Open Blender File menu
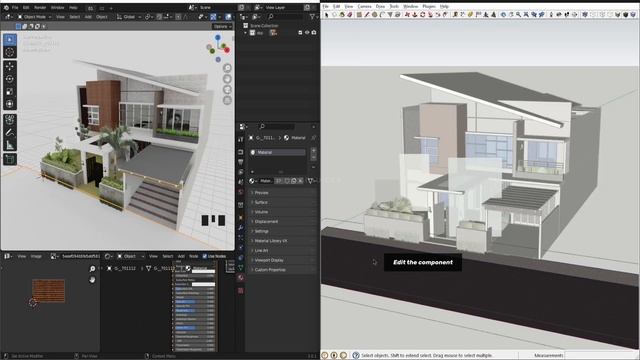This screenshot has width=640, height=360. pyautogui.click(x=15, y=7)
